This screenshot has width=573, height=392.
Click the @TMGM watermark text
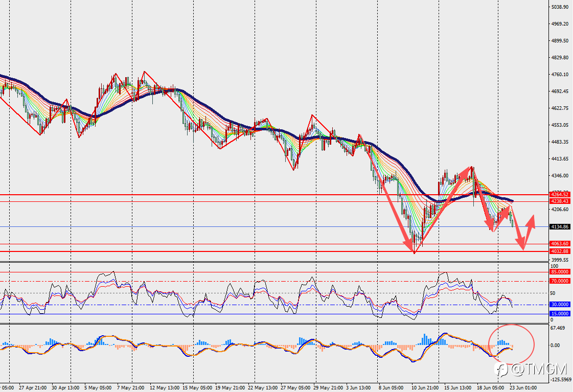538,370
